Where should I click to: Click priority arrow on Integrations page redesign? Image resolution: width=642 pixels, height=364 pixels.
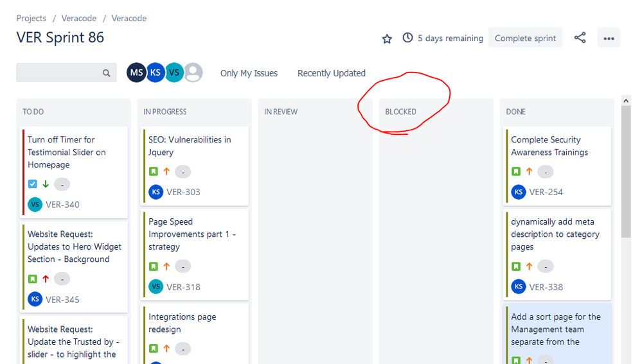[166, 349]
